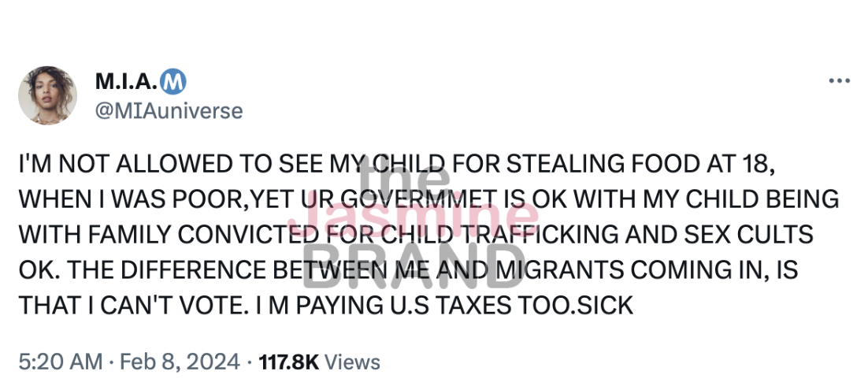Click the blue verified badge icon
Screen dimensions: 868x386
(173, 81)
